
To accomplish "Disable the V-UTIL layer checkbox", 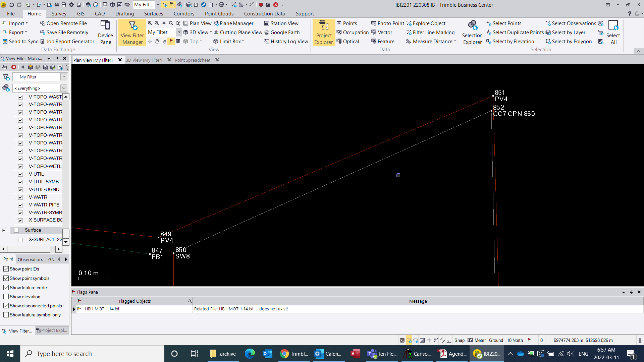I will click(20, 174).
